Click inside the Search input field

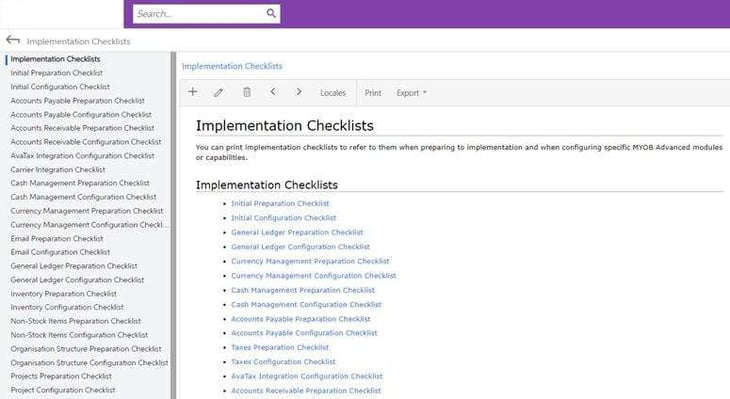click(200, 14)
